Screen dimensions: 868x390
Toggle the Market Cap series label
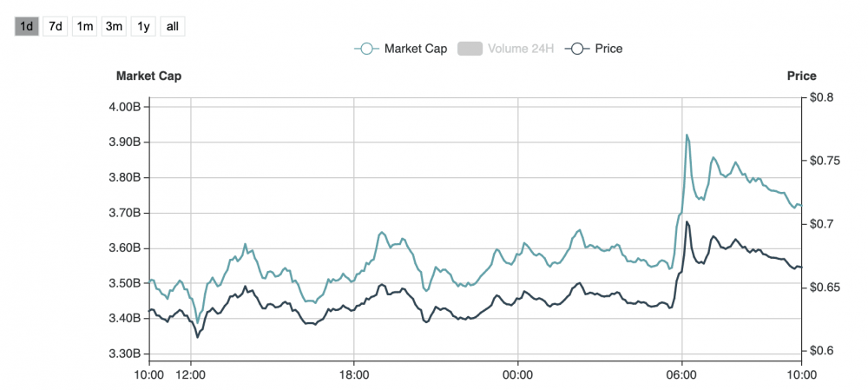click(x=416, y=49)
